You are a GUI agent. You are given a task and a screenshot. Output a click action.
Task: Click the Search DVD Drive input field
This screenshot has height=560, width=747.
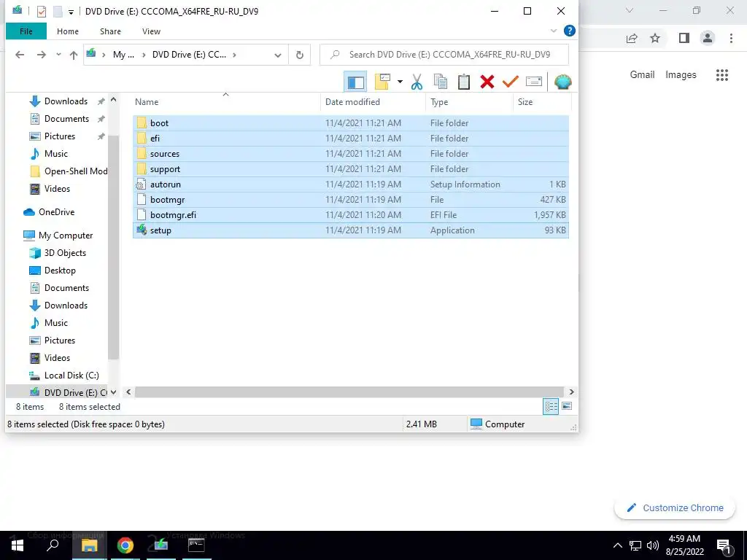click(x=444, y=55)
